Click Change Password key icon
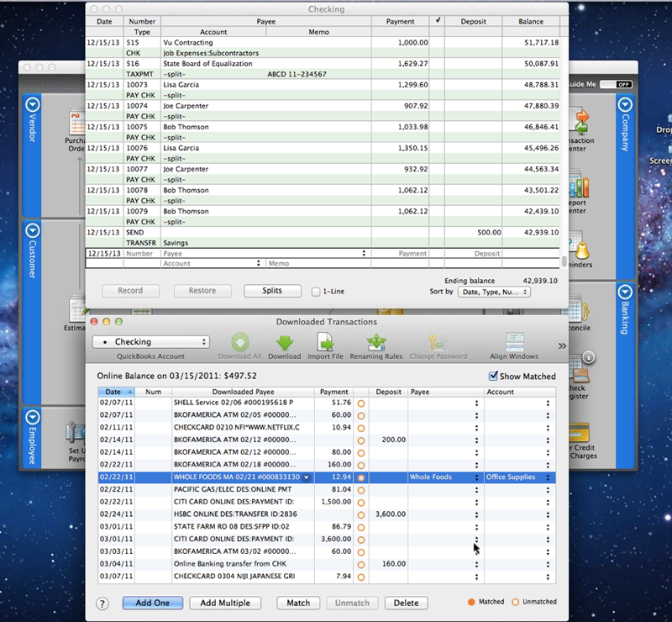The image size is (672, 622). [438, 343]
